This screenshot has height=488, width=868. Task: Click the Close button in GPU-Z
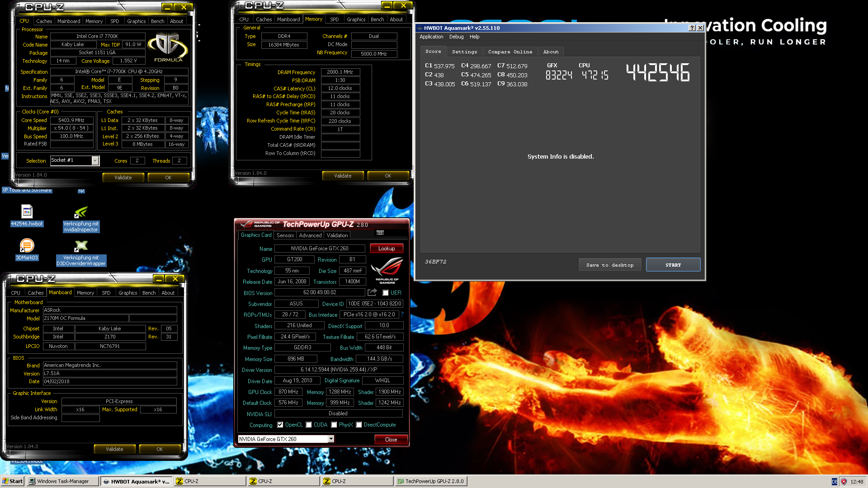point(391,439)
